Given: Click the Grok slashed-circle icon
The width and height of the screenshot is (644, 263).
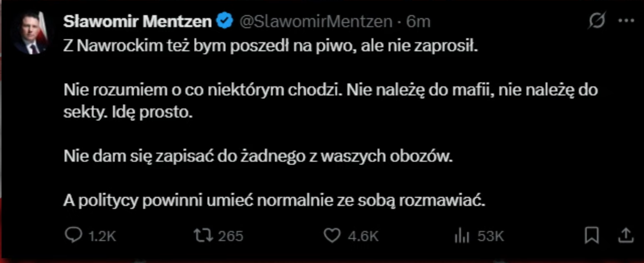Looking at the screenshot, I should coord(597,20).
